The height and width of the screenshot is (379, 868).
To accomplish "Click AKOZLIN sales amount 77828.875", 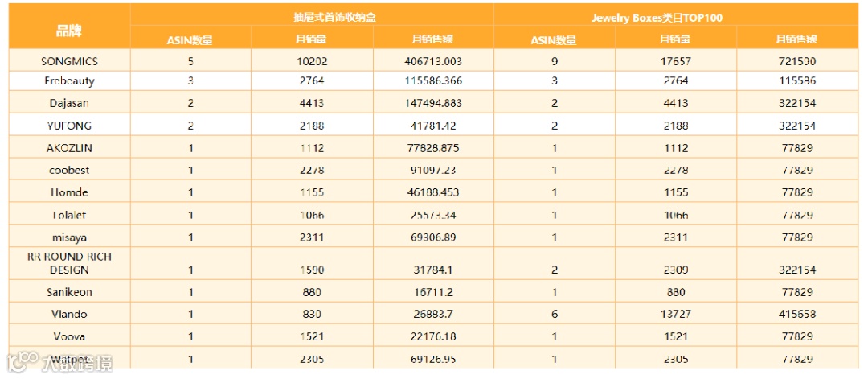I will [433, 148].
